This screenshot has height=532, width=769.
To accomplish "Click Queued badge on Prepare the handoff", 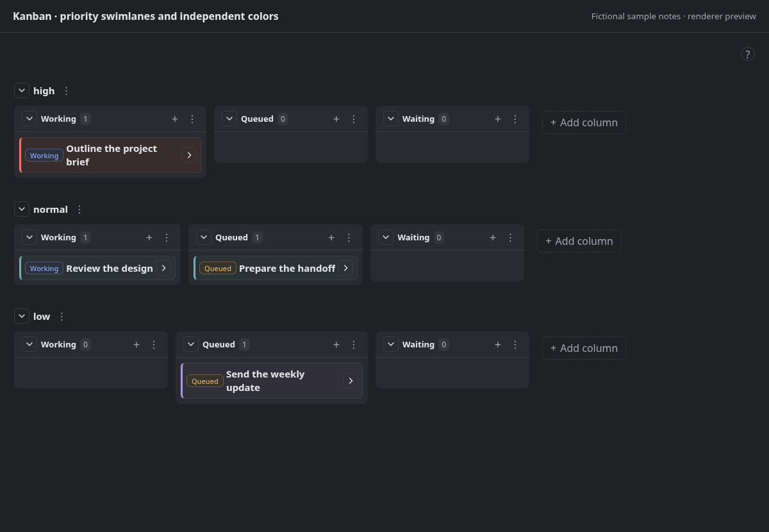I will (218, 269).
